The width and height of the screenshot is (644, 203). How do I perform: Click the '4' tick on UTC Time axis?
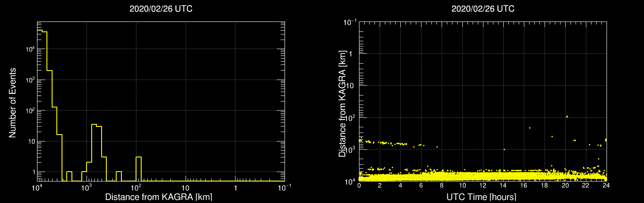(x=400, y=185)
